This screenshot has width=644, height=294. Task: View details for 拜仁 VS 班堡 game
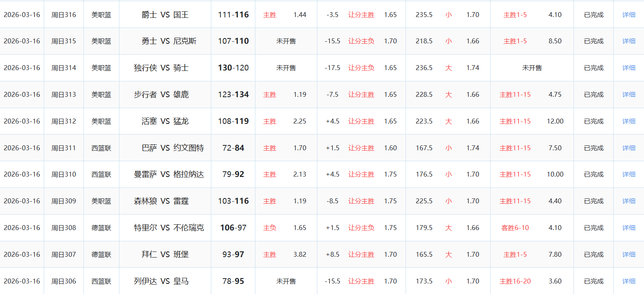click(x=629, y=254)
